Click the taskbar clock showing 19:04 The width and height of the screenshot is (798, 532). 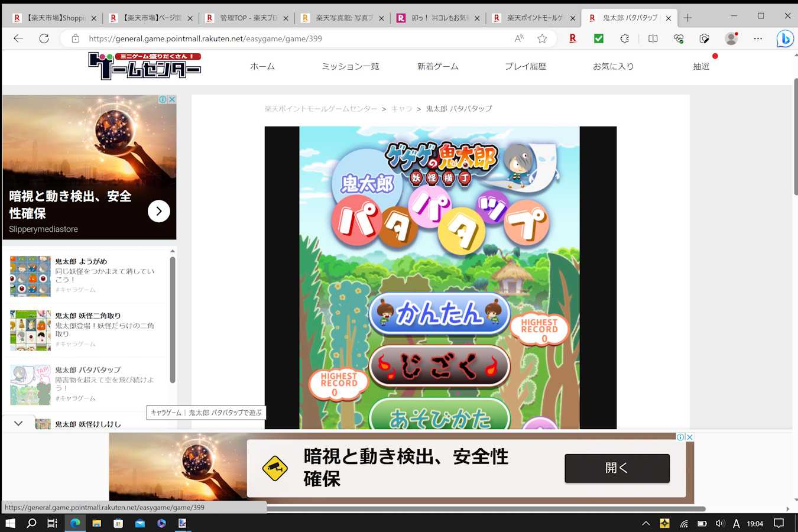(755, 523)
